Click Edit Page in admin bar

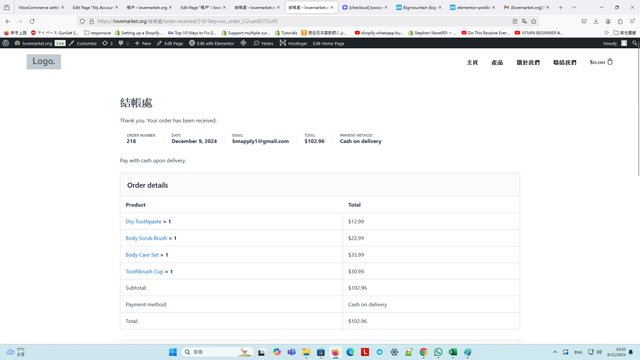pos(170,43)
